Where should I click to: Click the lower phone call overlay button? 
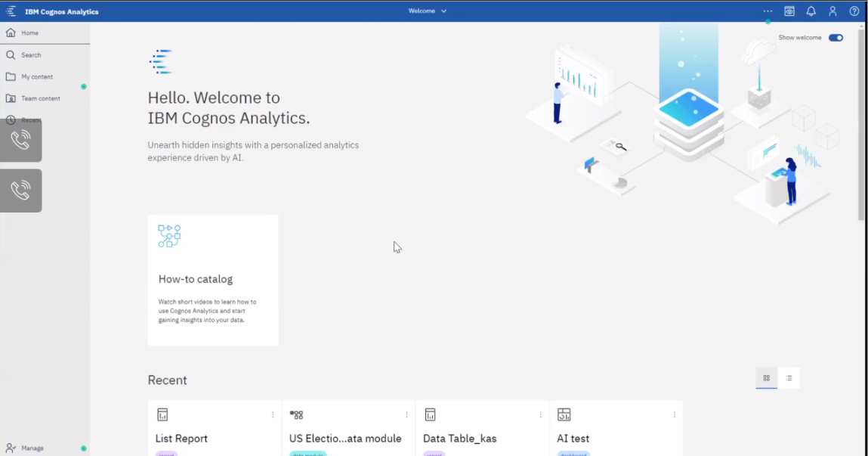(x=20, y=191)
